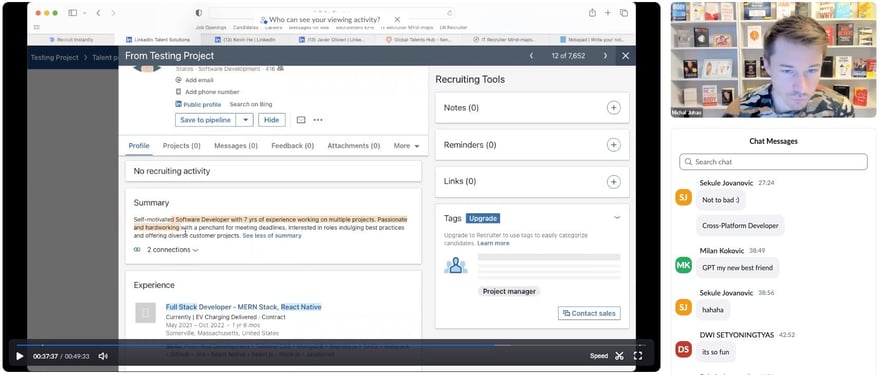880x375 pixels.
Task: Click Search on Bing
Action: [251, 104]
